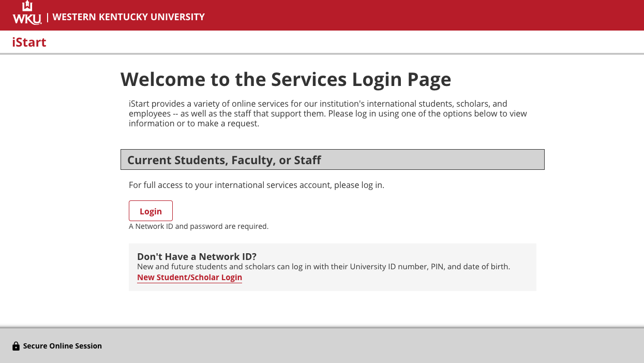The image size is (644, 363).
Task: Select the Secure Online Session footer indicator
Action: [62, 346]
